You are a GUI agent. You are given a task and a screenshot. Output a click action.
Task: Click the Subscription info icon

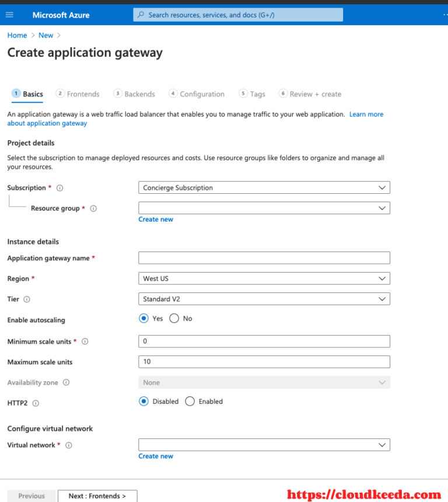tap(60, 188)
